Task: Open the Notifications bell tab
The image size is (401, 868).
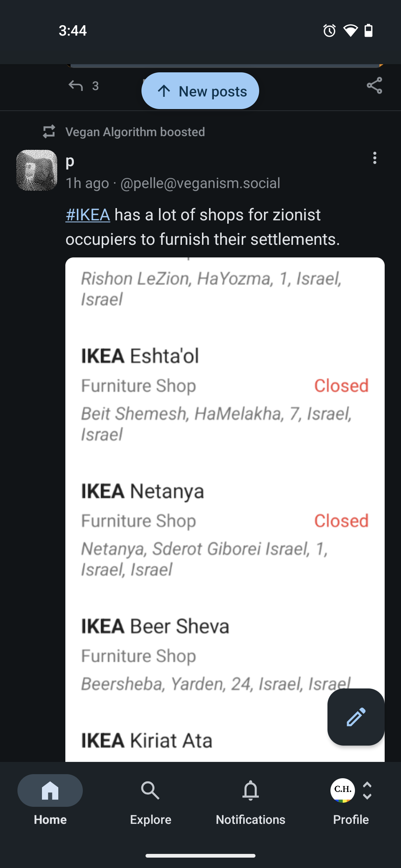Action: point(251,798)
